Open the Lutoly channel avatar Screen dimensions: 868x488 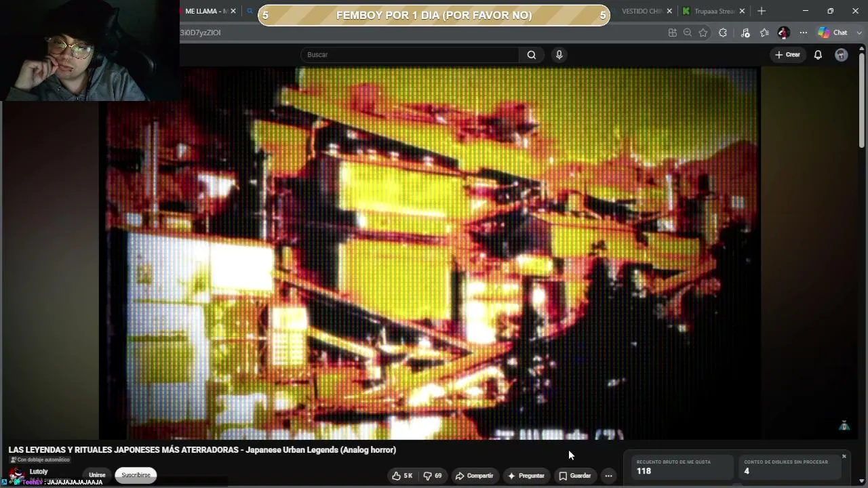coord(16,474)
